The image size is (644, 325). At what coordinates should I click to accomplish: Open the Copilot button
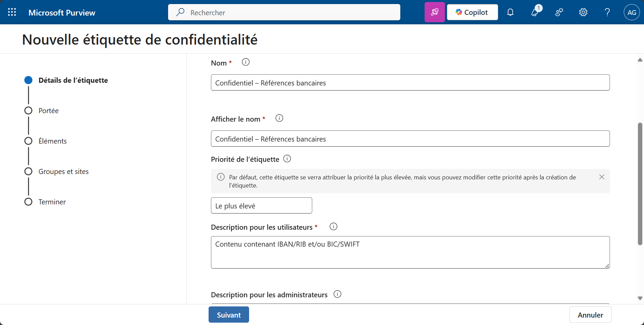coord(472,12)
